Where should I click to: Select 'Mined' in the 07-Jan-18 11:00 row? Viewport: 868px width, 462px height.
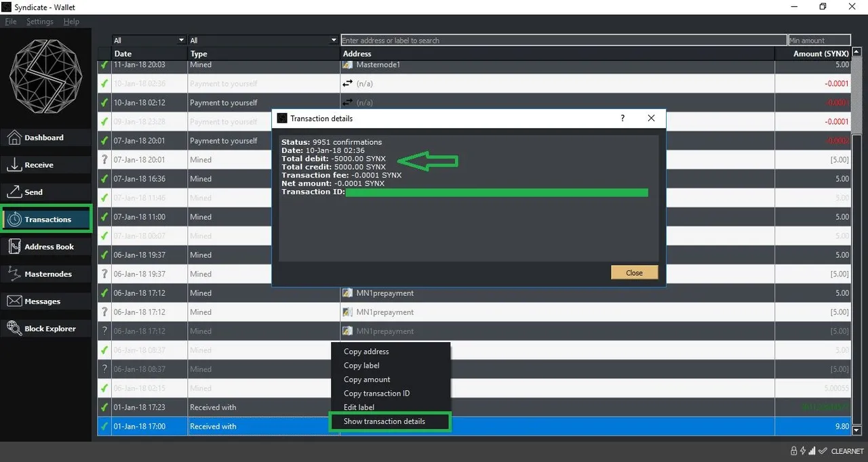coord(201,217)
